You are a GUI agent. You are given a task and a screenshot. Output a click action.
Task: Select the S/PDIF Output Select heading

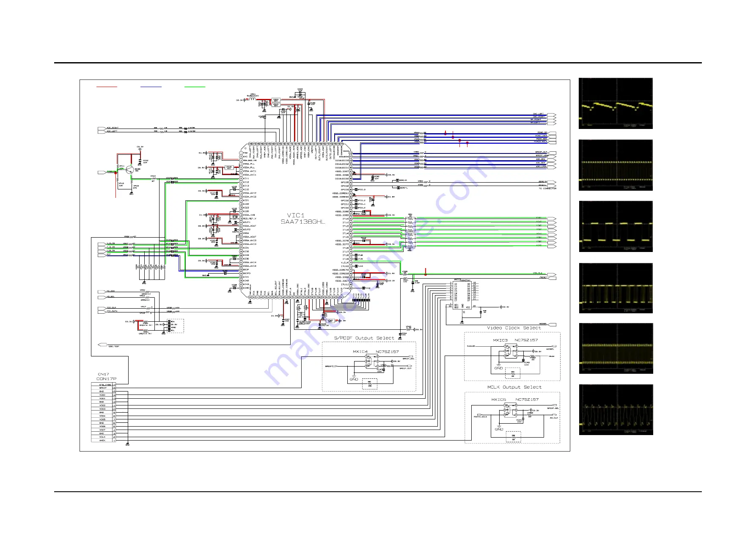[x=364, y=338]
